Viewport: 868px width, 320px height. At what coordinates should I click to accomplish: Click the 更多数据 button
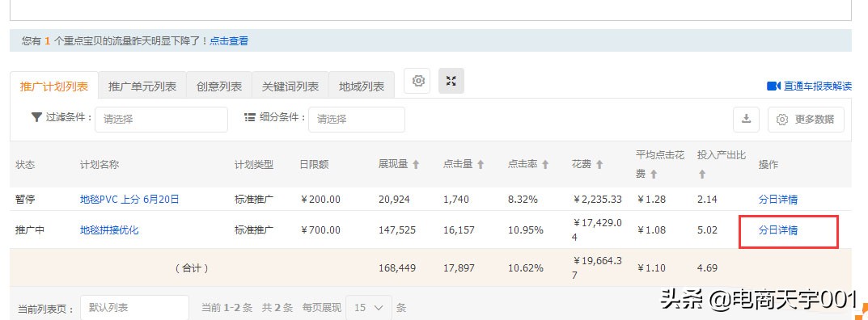(806, 119)
